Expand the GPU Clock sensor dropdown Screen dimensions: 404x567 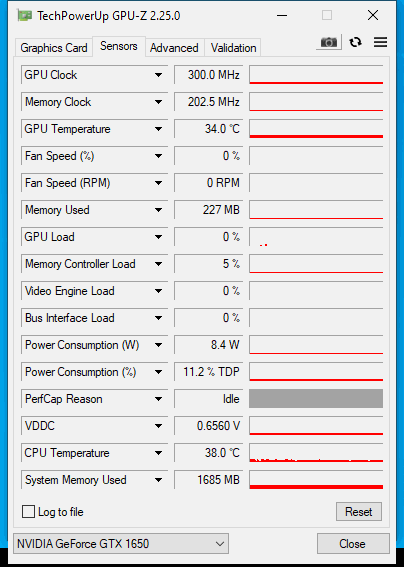pos(158,75)
